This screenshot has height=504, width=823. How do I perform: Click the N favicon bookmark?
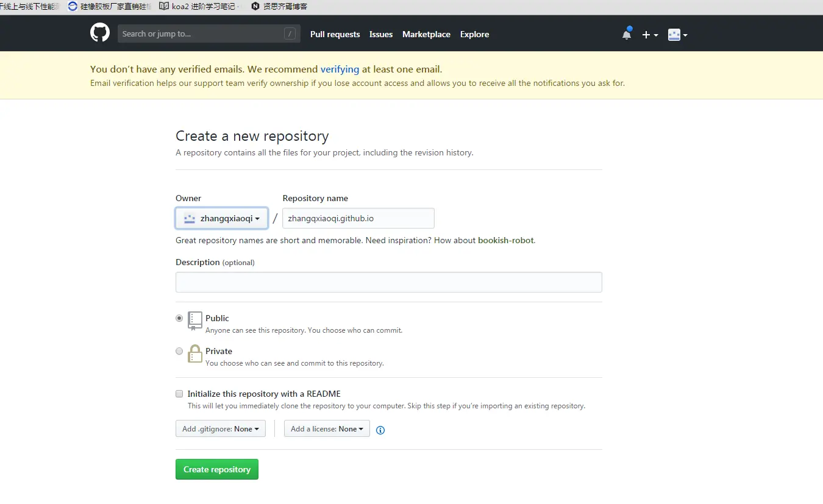(x=255, y=6)
